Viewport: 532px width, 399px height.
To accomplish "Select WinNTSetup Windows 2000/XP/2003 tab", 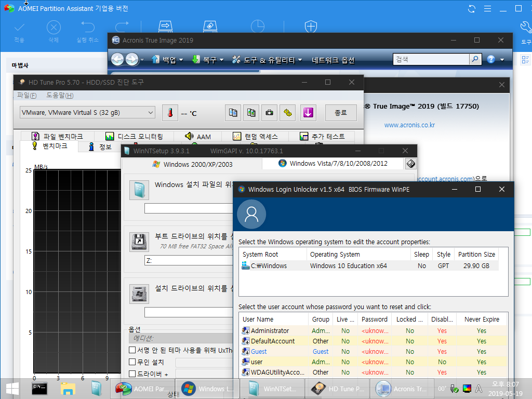I will pos(192,164).
